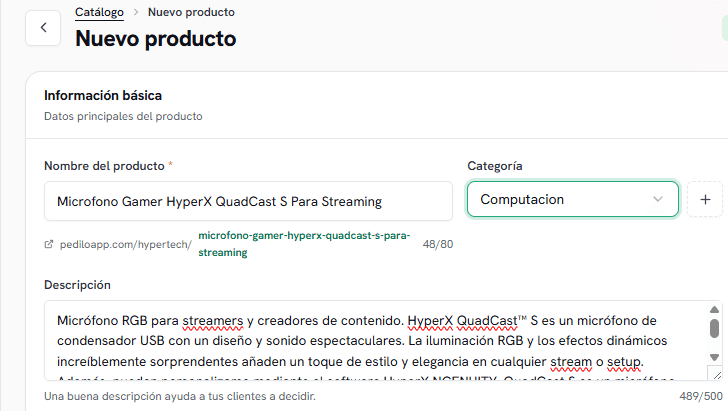Click the Nombre del producto label
The image size is (728, 411).
tap(104, 166)
